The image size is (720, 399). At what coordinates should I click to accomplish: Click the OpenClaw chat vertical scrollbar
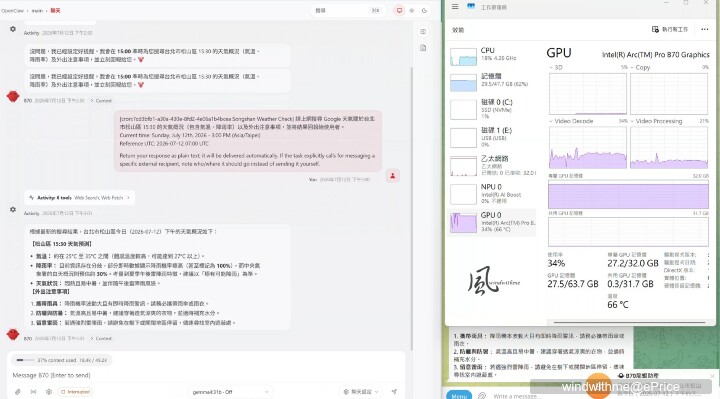coord(411,207)
